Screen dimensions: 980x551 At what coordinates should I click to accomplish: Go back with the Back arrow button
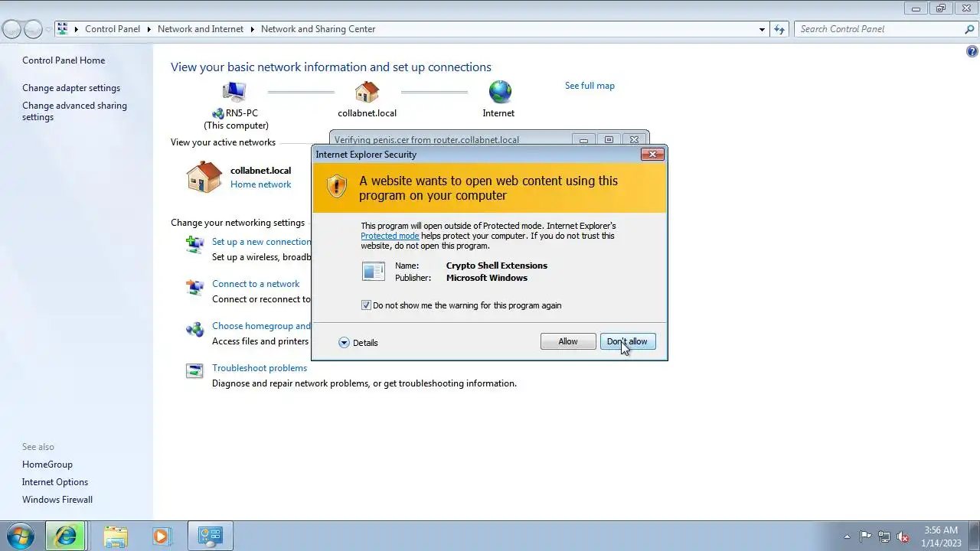11,29
